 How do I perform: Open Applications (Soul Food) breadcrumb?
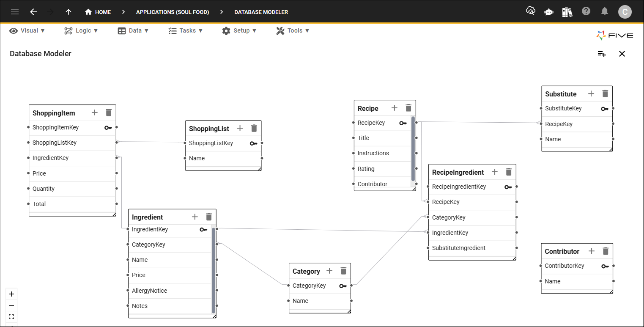point(173,12)
